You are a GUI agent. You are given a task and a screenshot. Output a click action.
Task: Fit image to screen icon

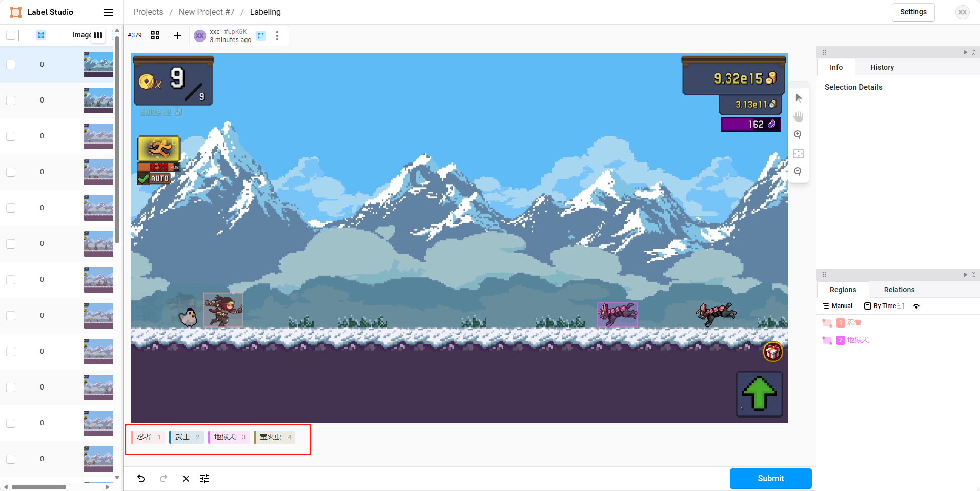click(x=798, y=154)
